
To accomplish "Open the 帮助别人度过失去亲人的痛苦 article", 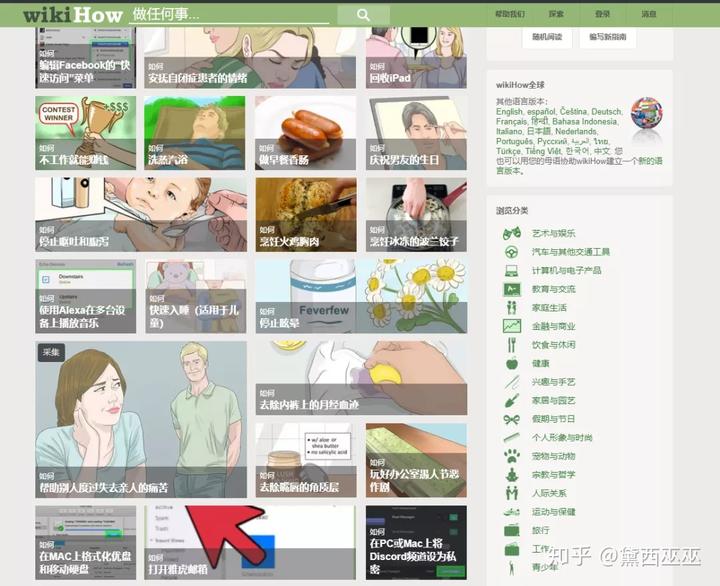I will 141,419.
